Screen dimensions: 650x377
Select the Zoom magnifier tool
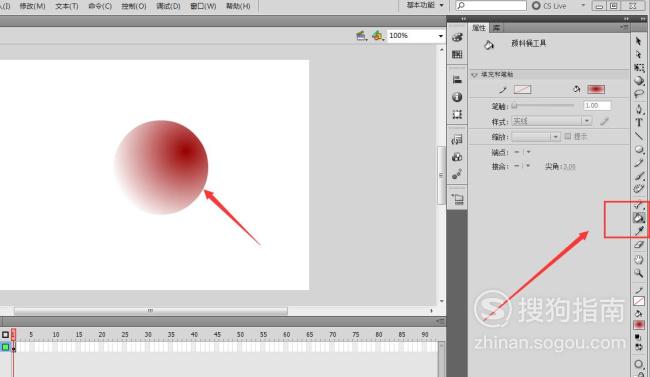pyautogui.click(x=639, y=273)
